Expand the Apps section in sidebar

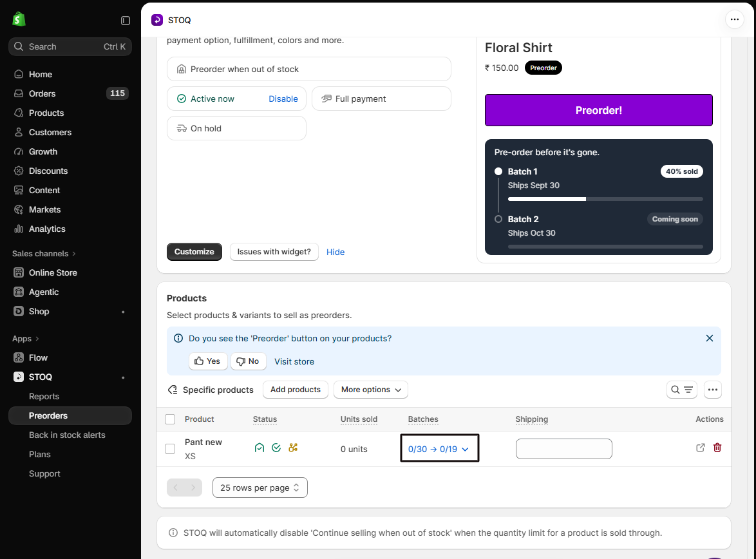click(x=26, y=339)
